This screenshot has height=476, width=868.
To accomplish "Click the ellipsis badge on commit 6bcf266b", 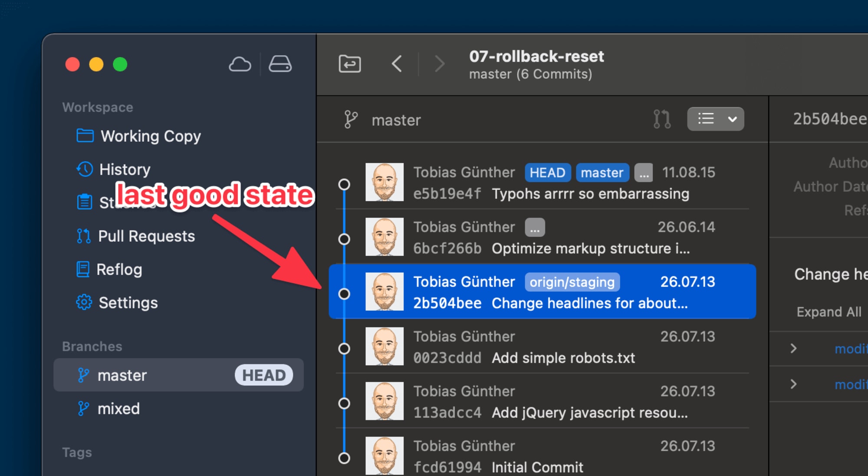I will coord(535,227).
